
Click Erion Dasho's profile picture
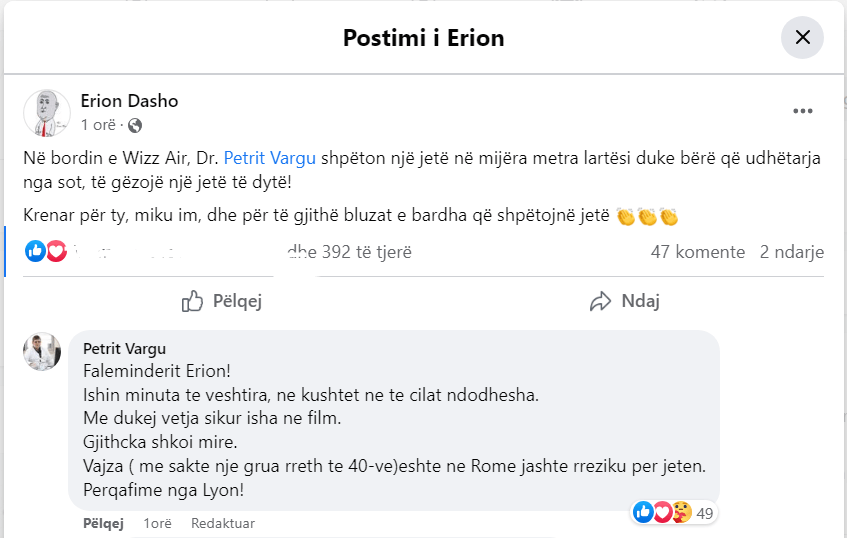click(x=47, y=112)
